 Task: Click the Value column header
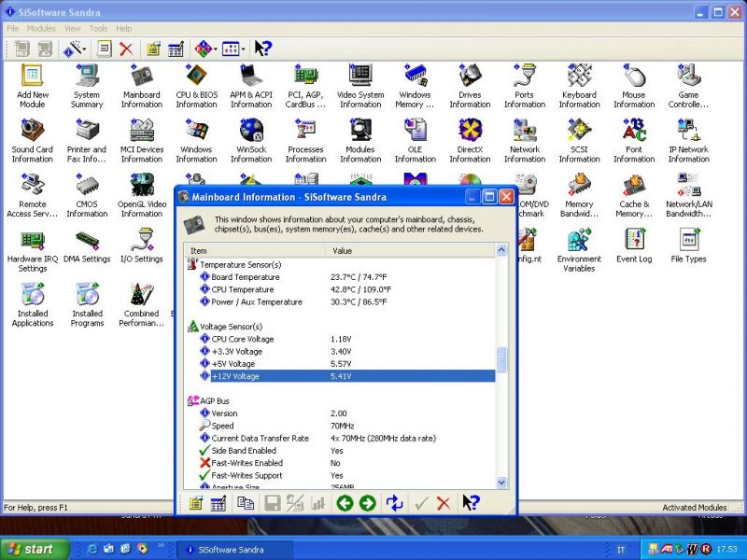(411, 250)
